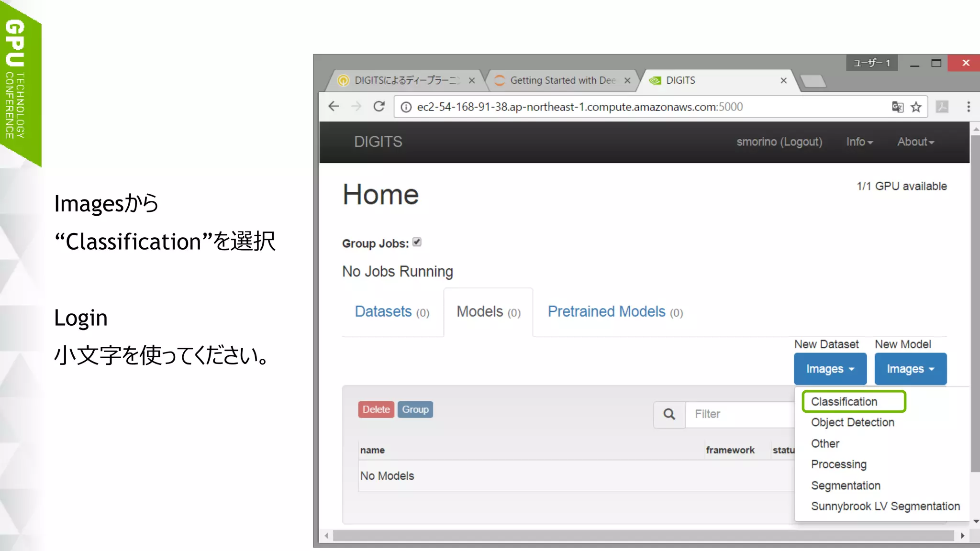Maximize the browser window

coord(936,63)
